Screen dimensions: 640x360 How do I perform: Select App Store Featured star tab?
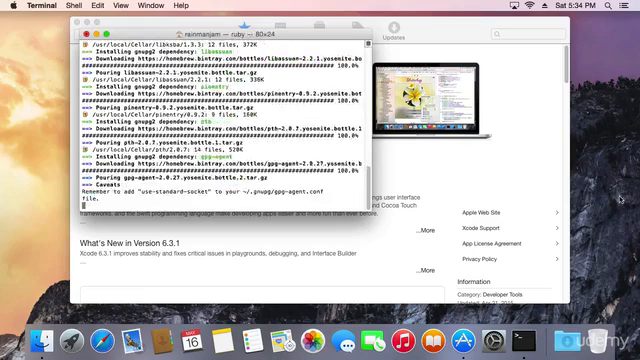244,25
